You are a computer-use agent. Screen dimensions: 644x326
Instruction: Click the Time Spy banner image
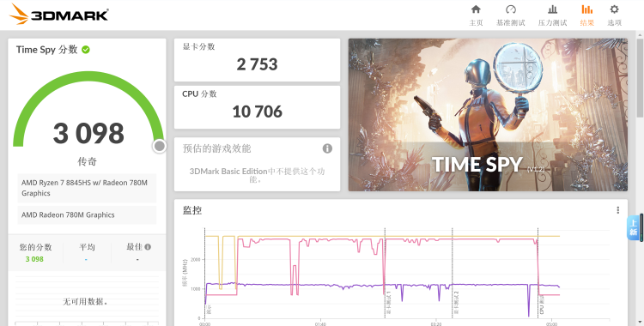pos(488,115)
